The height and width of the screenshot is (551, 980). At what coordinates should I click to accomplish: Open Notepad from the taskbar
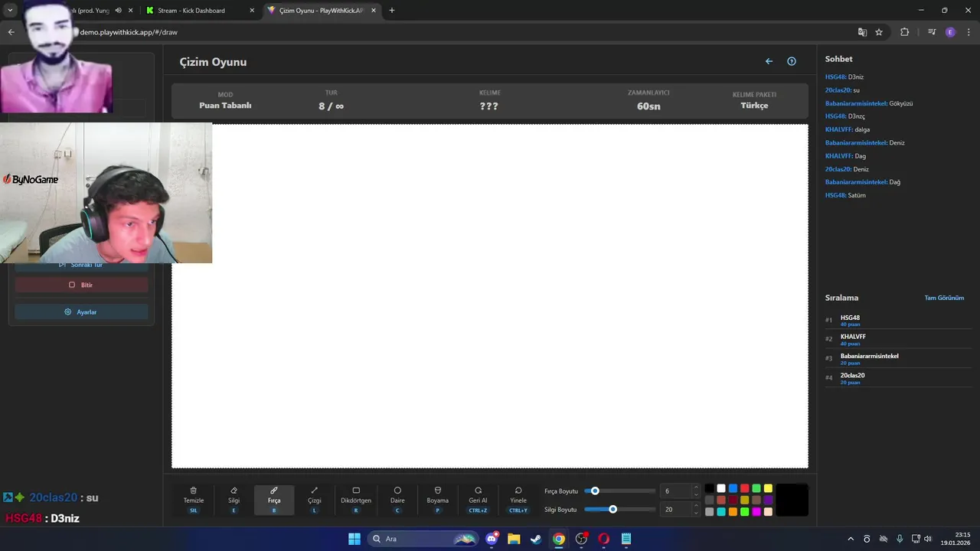point(626,539)
